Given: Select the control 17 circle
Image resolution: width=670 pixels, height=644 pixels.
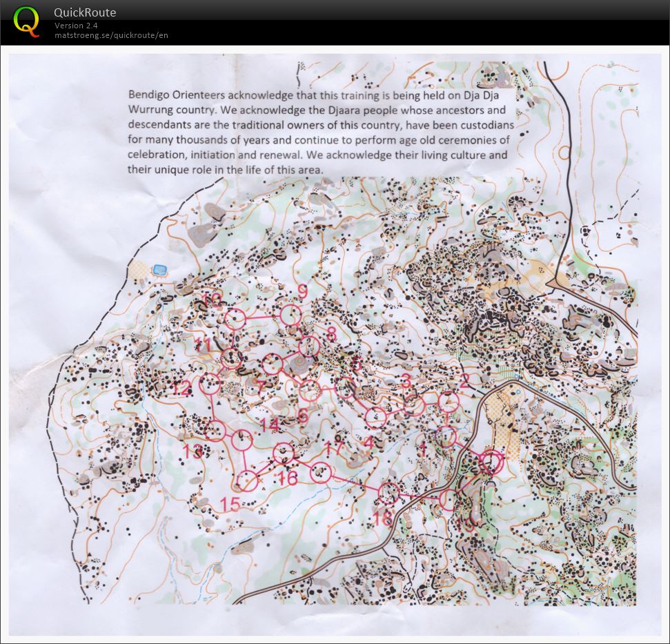Looking at the screenshot, I should 319,473.
